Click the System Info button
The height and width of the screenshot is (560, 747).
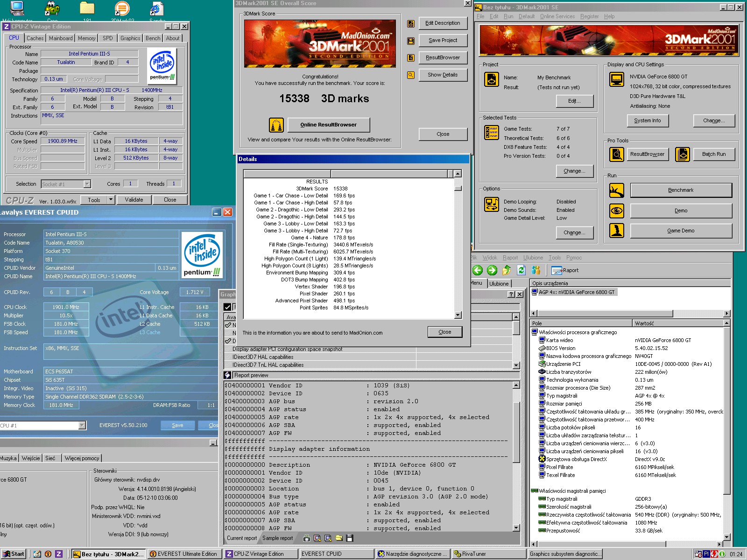pos(648,120)
